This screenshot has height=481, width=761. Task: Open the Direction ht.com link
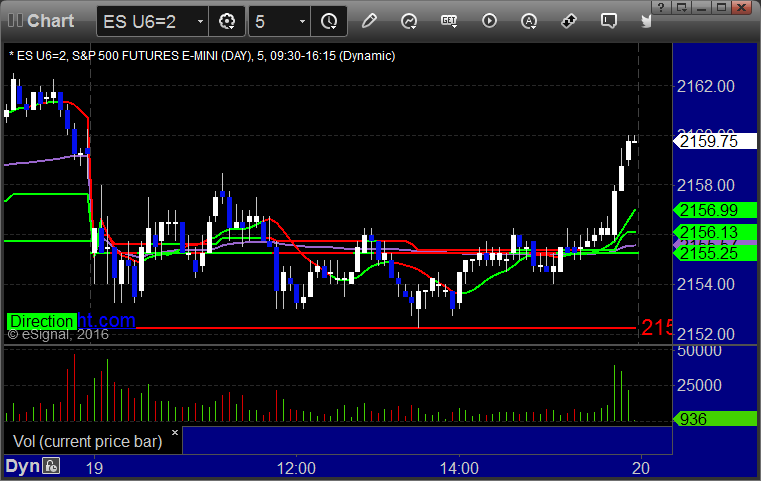[x=71, y=321]
